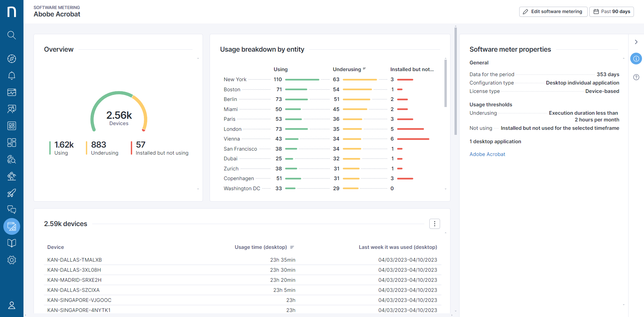The width and height of the screenshot is (644, 317).
Task: Click the blue info icon
Action: coord(636,59)
